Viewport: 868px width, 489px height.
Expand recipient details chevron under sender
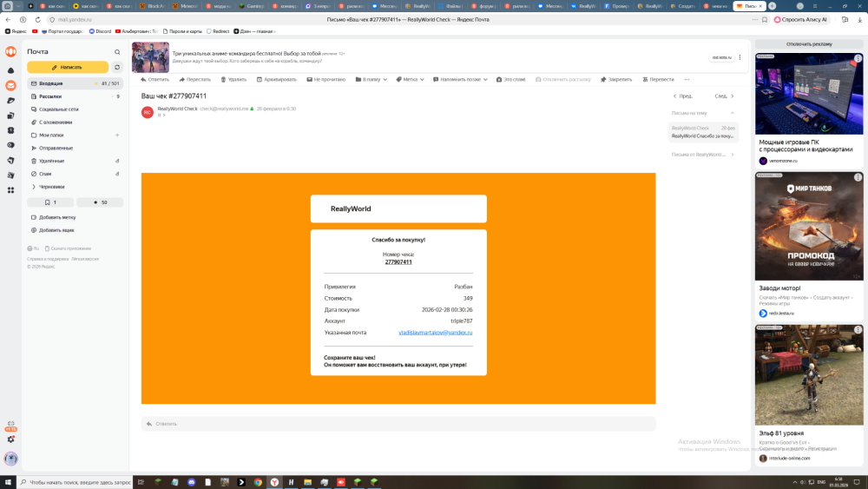[x=164, y=116]
